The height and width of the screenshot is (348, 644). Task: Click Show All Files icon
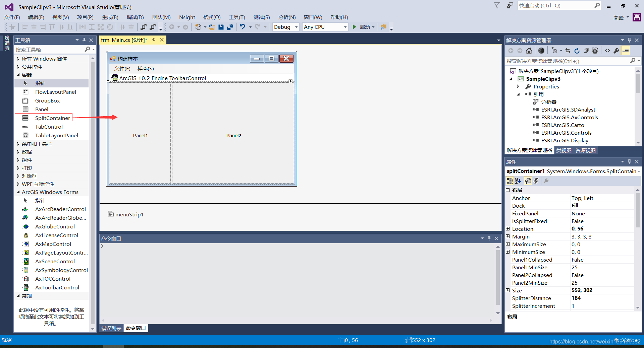pos(595,51)
